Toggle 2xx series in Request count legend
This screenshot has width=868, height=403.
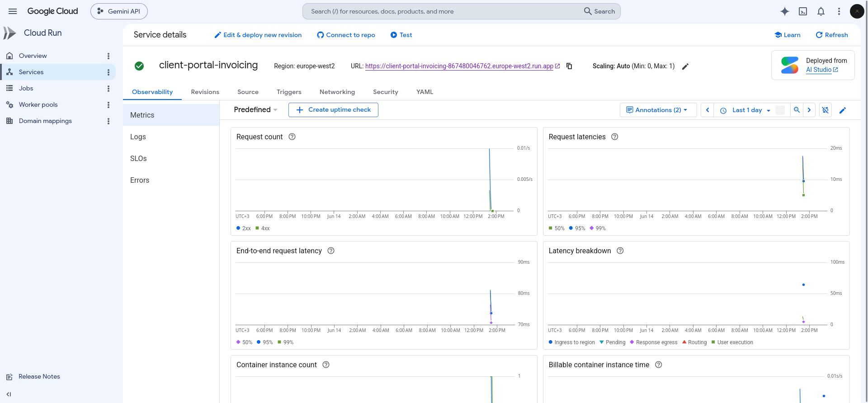tap(244, 228)
